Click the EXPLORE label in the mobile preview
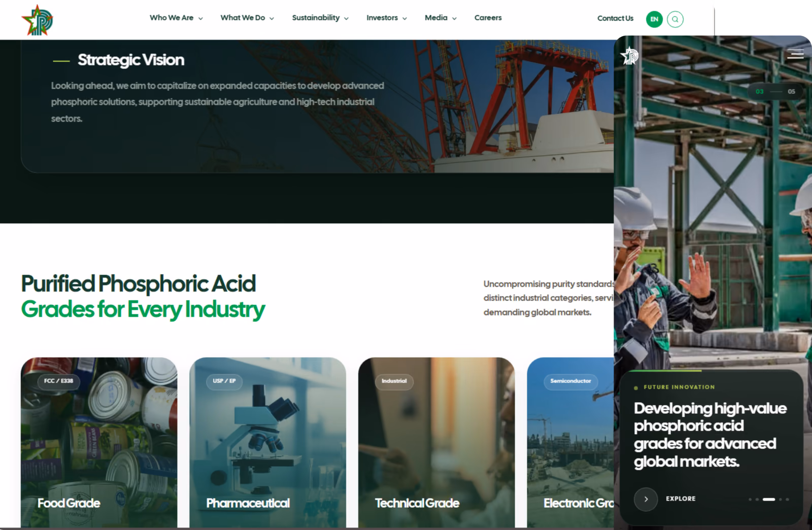Screen dimensions: 812x530 pyautogui.click(x=681, y=499)
